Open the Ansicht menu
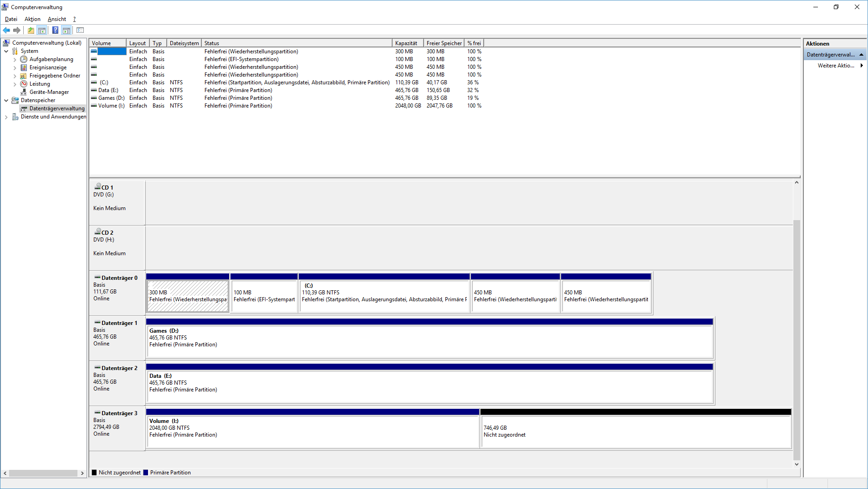The height and width of the screenshot is (489, 868). (57, 19)
